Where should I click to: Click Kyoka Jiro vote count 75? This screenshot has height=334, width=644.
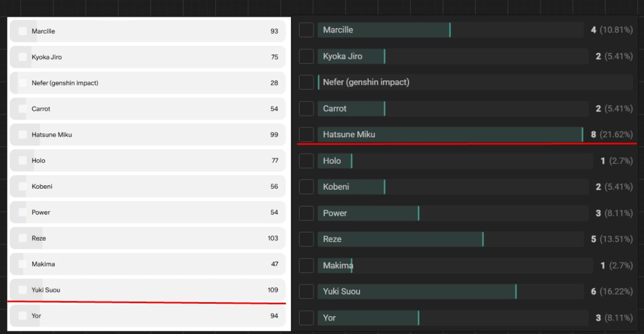[274, 57]
